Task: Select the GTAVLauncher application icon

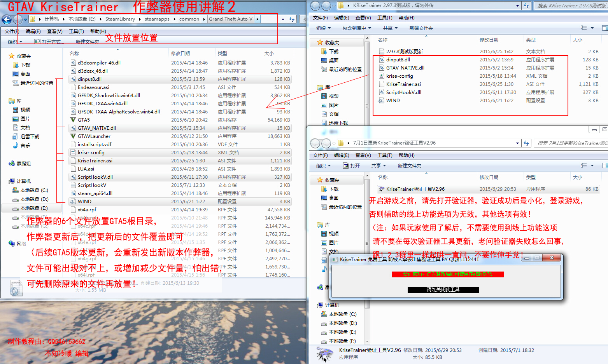Action: click(x=73, y=136)
